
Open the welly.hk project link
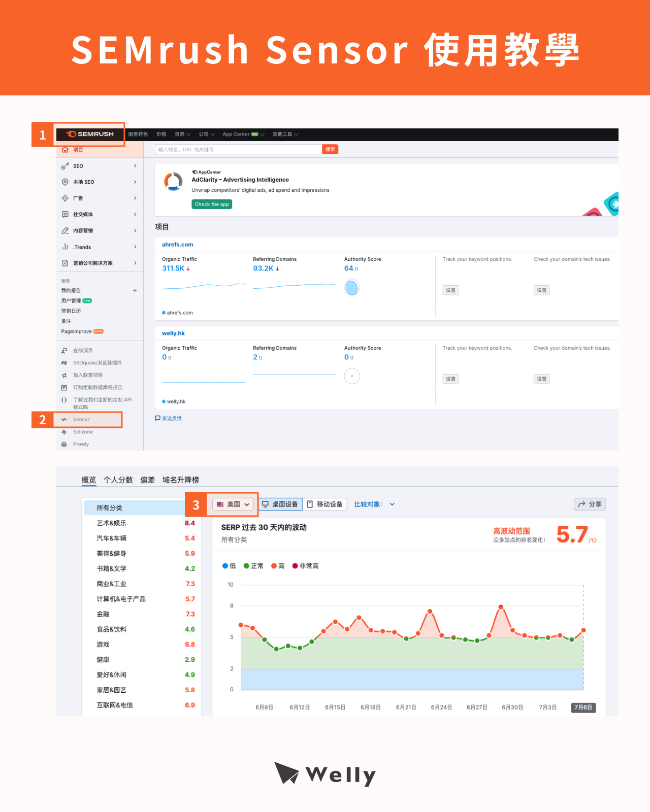click(173, 333)
